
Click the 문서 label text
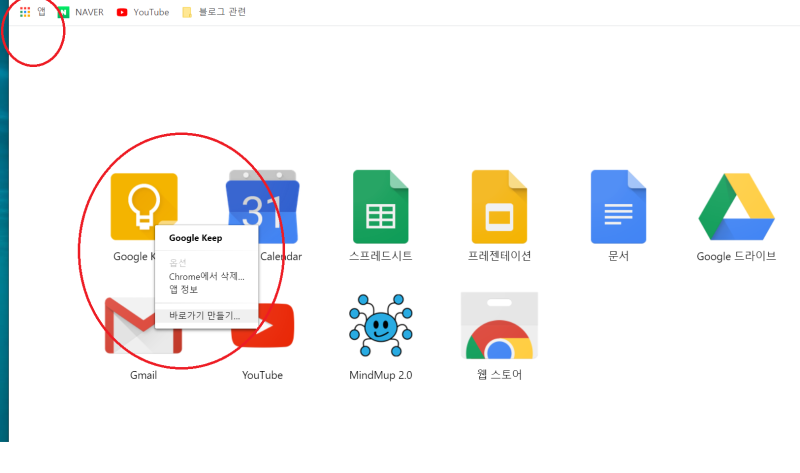pos(618,256)
